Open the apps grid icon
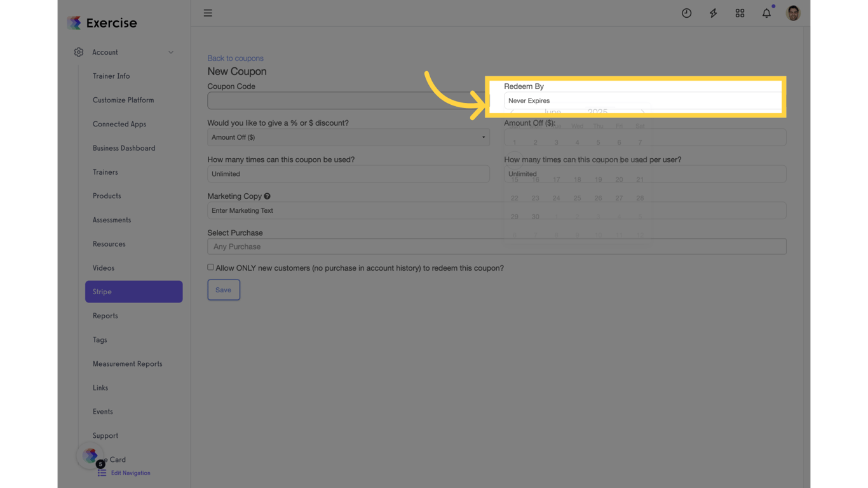Screen dimensions: 868x488 point(740,13)
